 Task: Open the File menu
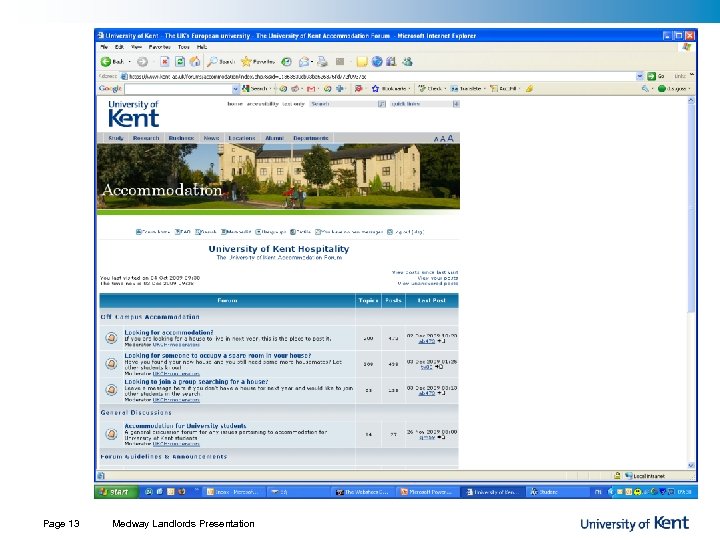coord(104,47)
